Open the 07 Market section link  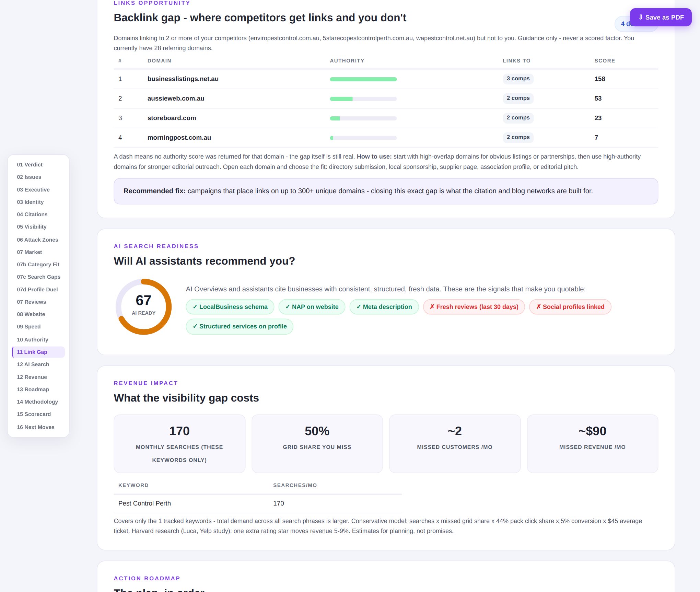pyautogui.click(x=30, y=252)
